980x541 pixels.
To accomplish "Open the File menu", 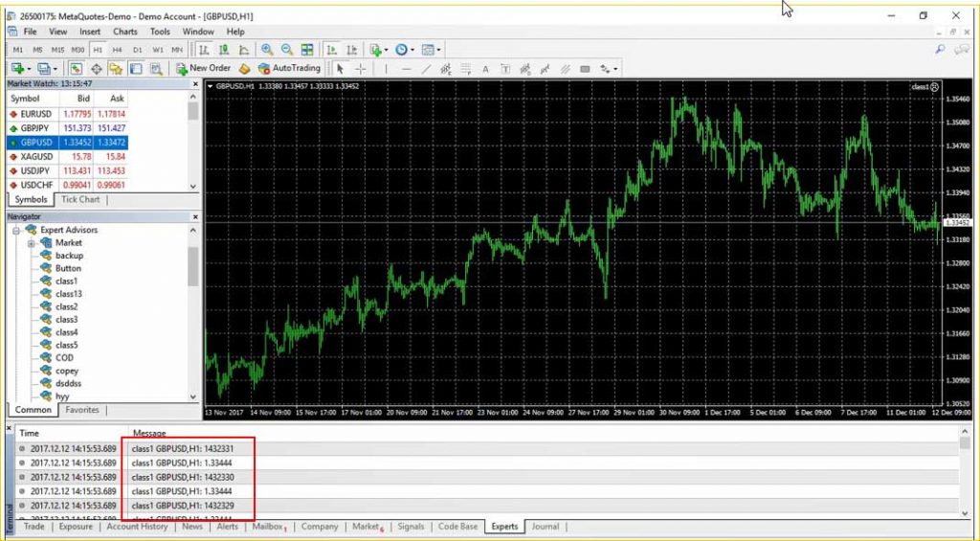I will pos(30,32).
